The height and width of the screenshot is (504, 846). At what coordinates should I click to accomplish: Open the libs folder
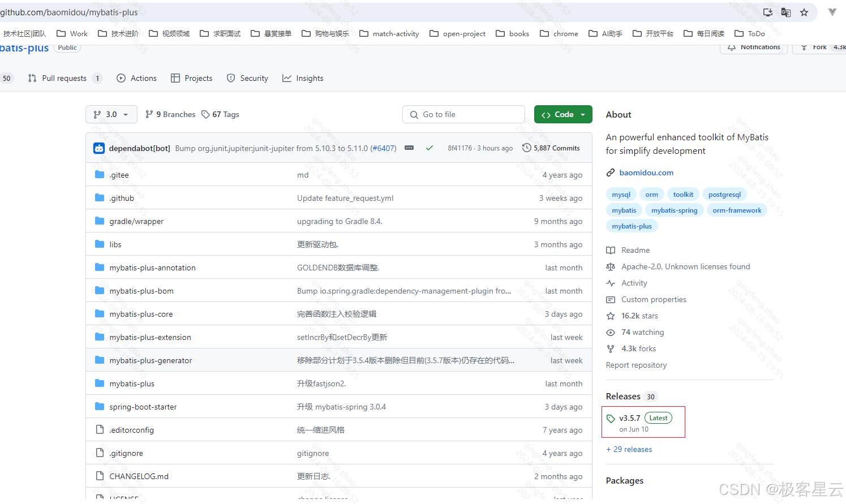[x=115, y=245]
